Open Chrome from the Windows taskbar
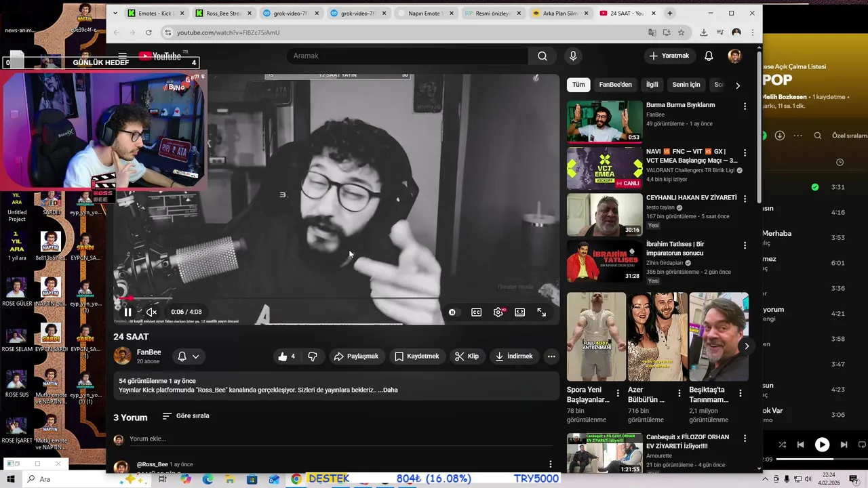868x488 pixels. point(296,479)
